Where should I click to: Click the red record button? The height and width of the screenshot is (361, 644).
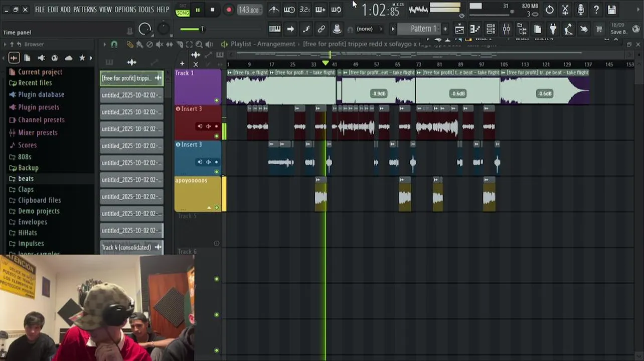pyautogui.click(x=229, y=10)
